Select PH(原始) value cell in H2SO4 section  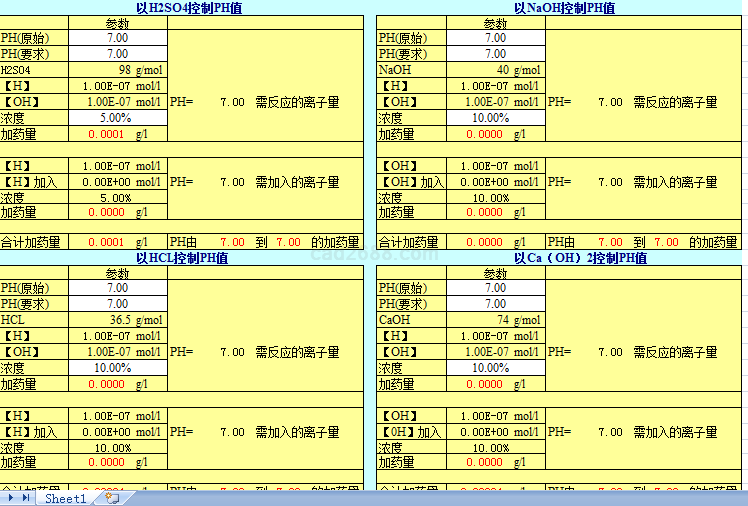coord(117,38)
